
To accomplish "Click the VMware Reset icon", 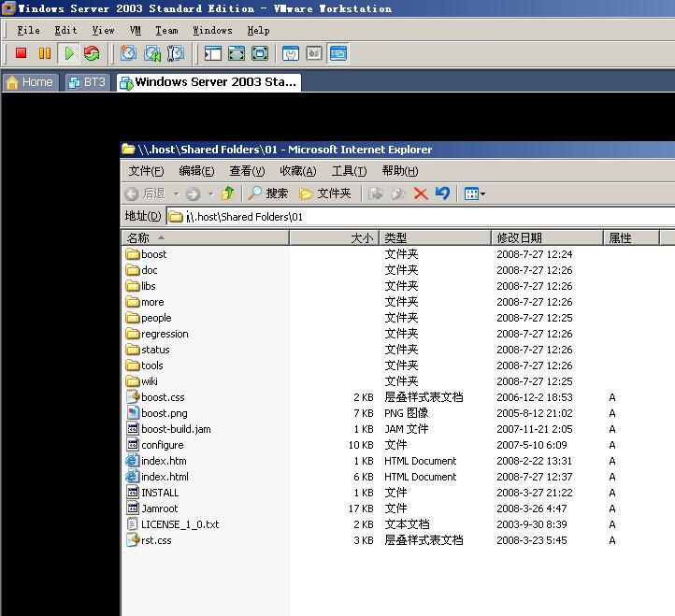I will (92, 53).
